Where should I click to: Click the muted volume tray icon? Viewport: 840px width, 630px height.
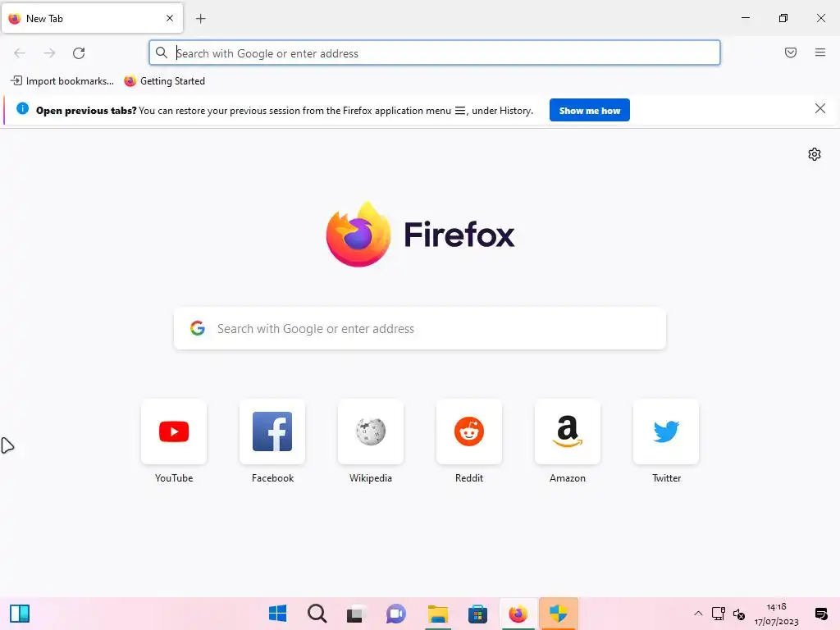(x=739, y=614)
